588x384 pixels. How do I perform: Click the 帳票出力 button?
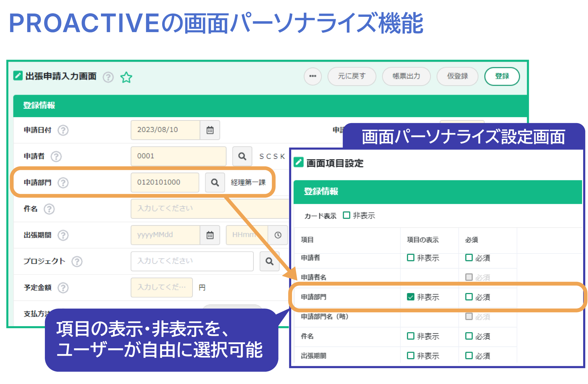(406, 76)
